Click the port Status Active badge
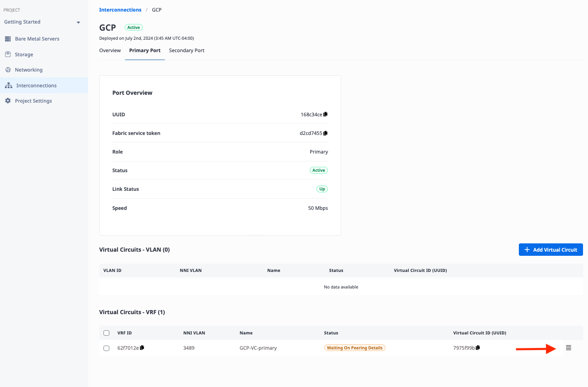 click(319, 170)
